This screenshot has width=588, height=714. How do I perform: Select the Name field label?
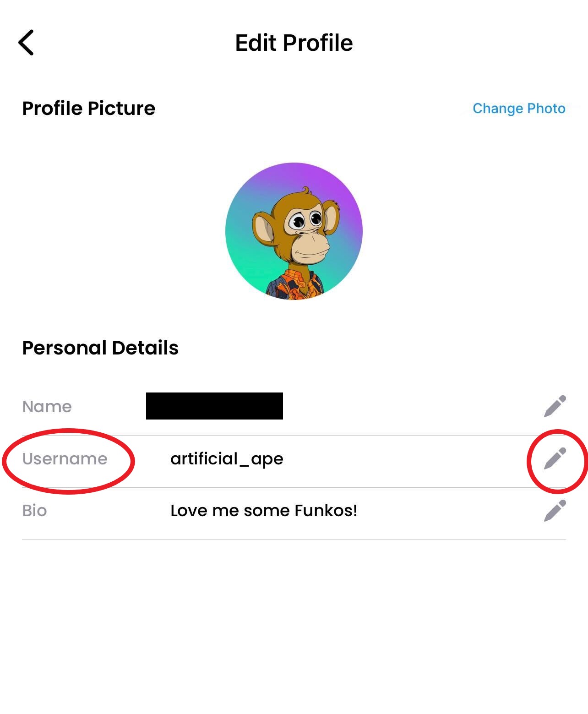[x=47, y=407]
